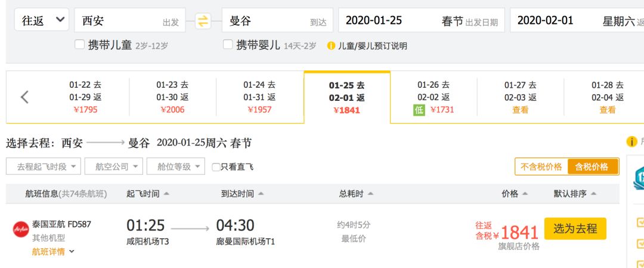Click the 选为去程 button

575,229
